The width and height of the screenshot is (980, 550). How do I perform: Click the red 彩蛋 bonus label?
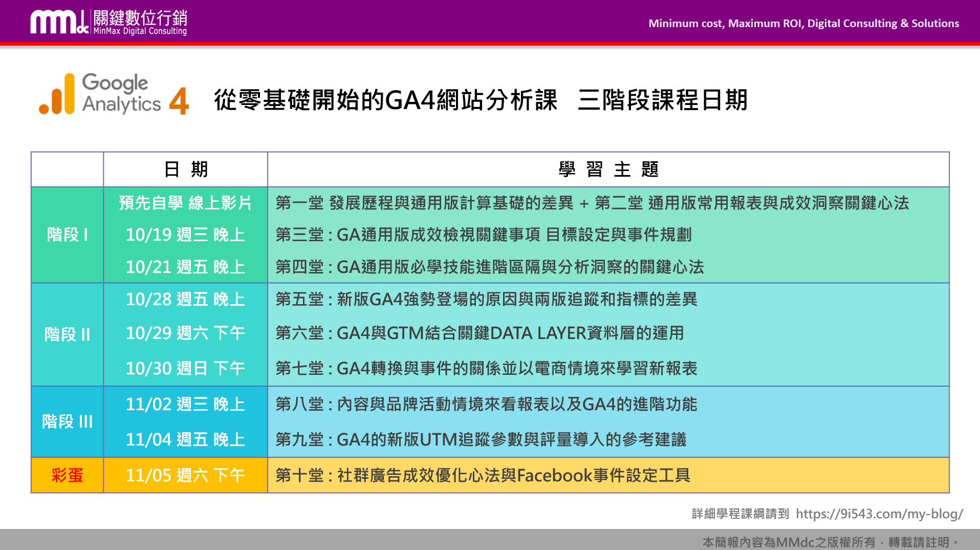click(67, 475)
